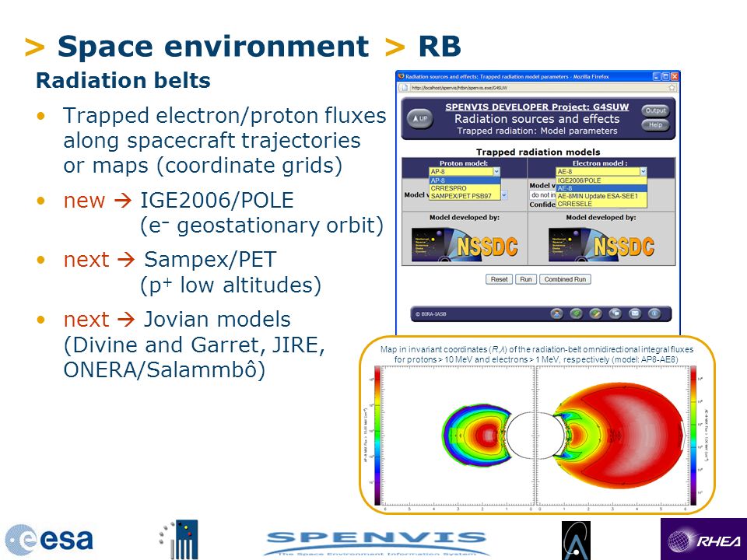Click the 'Space environment' slide title
Viewport: 747px width, 560px height.
(x=212, y=46)
